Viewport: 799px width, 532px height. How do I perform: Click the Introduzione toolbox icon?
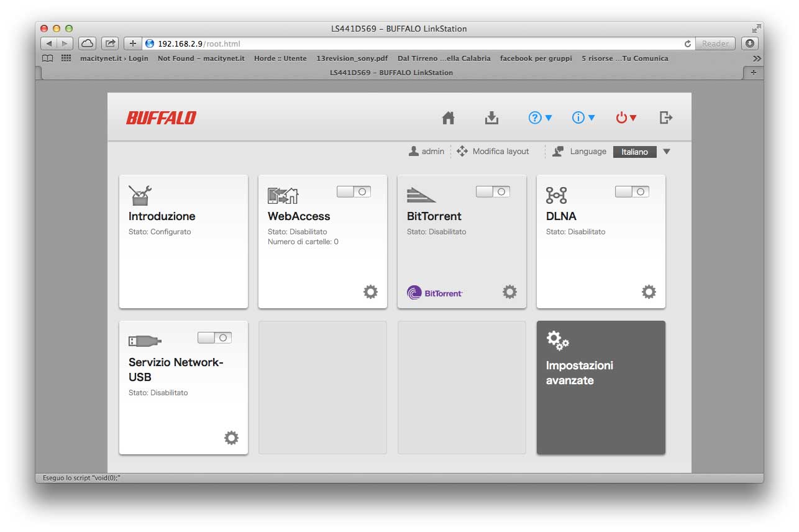point(140,195)
